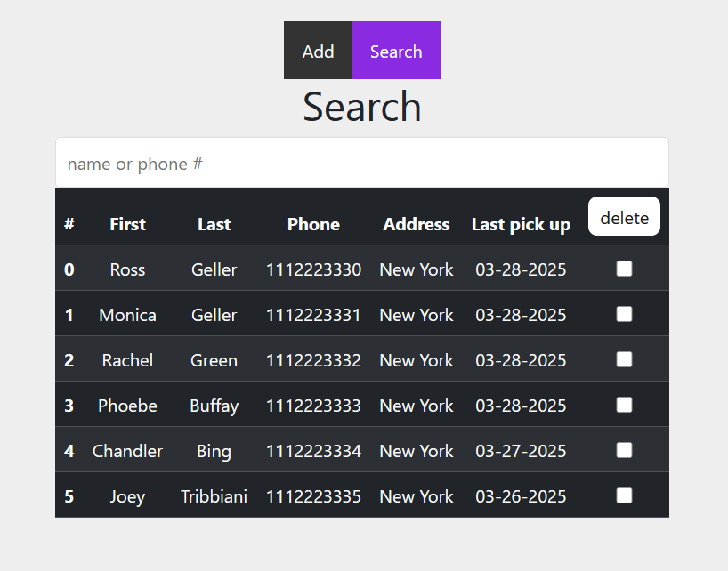The height and width of the screenshot is (571, 728).
Task: Switch to the Search tab
Action: 396,51
